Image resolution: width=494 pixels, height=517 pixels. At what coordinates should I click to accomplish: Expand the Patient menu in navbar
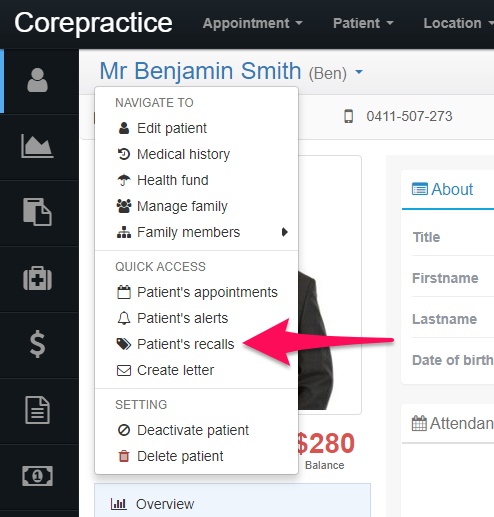[x=363, y=23]
